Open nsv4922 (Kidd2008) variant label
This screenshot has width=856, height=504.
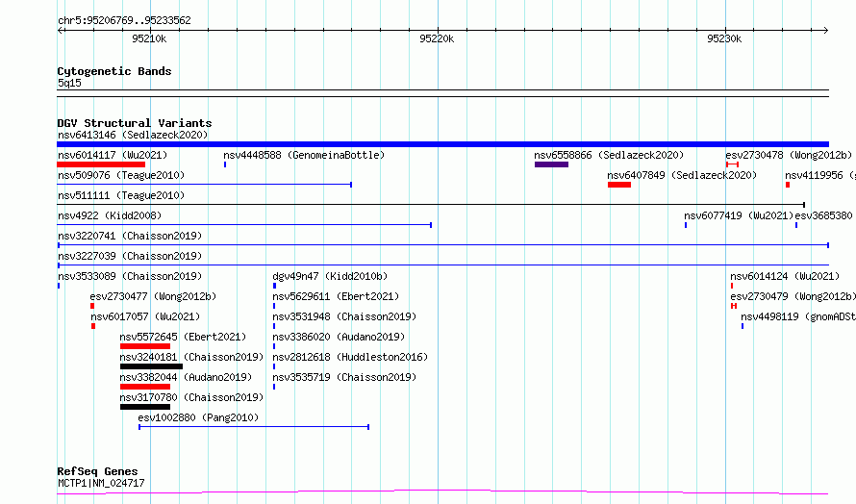pos(110,215)
